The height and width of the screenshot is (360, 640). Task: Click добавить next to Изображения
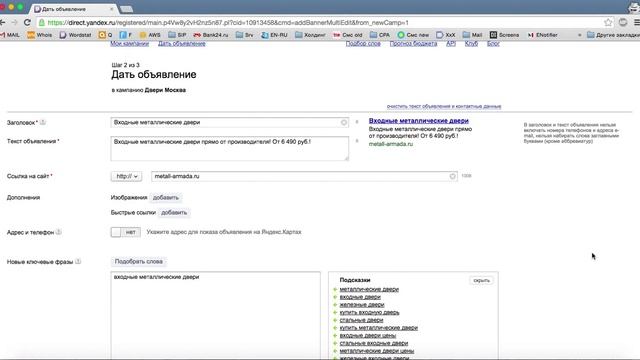coord(166,198)
